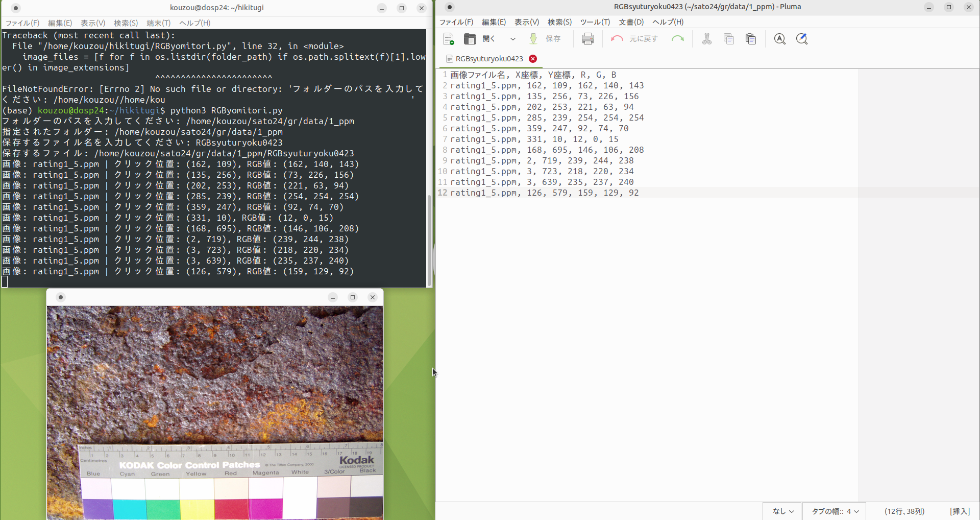Click the [挿入] insert mode indicator
The width and height of the screenshot is (980, 520).
[960, 511]
